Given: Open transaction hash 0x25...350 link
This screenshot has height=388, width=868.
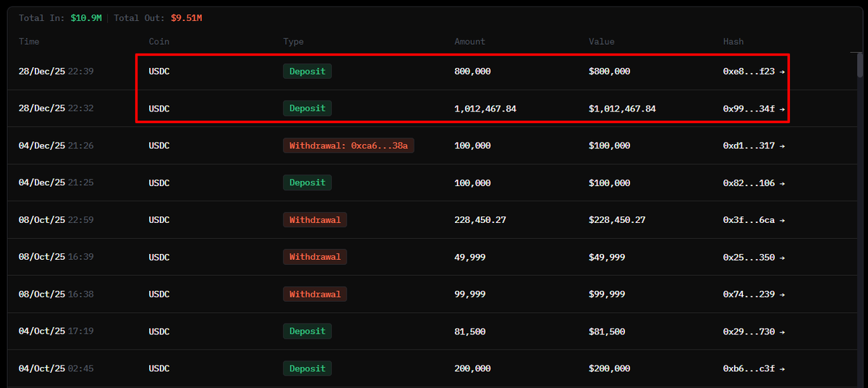Looking at the screenshot, I should (x=754, y=257).
